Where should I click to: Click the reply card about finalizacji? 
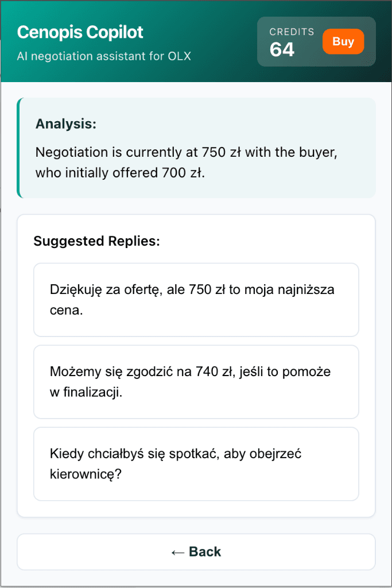tap(195, 381)
